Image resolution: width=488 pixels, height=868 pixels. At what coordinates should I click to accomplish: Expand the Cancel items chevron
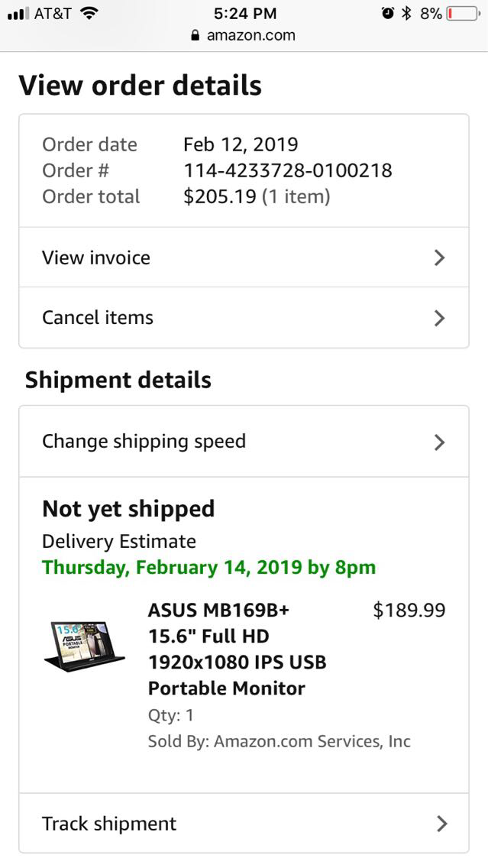439,318
